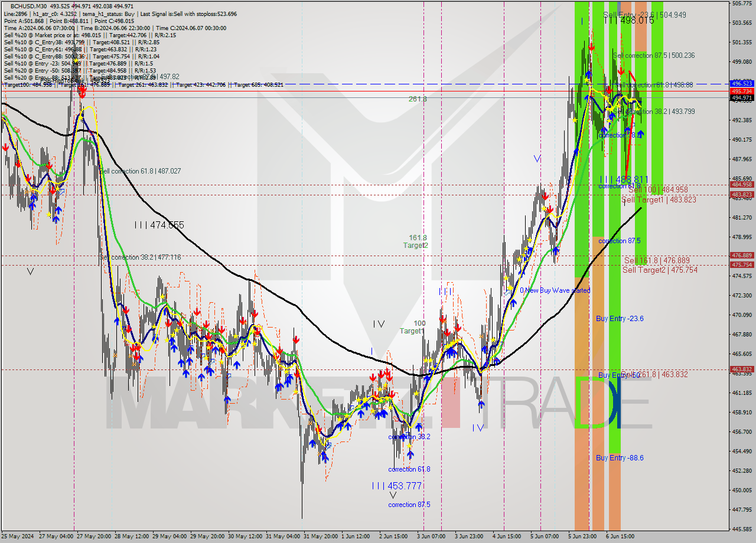Click the 476.889 price axis tag
The width and height of the screenshot is (756, 543).
pos(742,256)
